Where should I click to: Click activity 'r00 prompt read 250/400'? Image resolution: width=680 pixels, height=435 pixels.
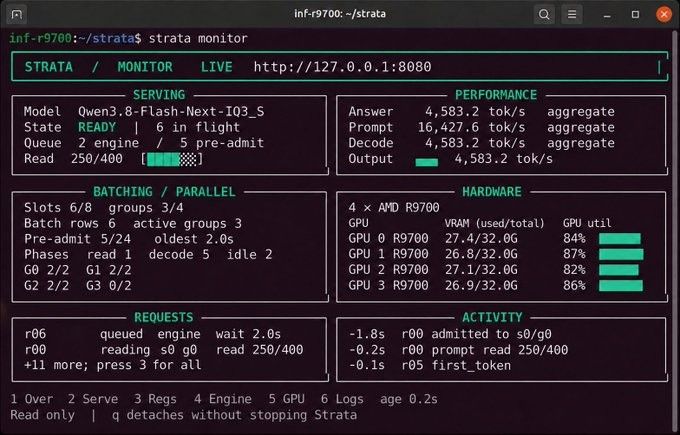click(484, 350)
